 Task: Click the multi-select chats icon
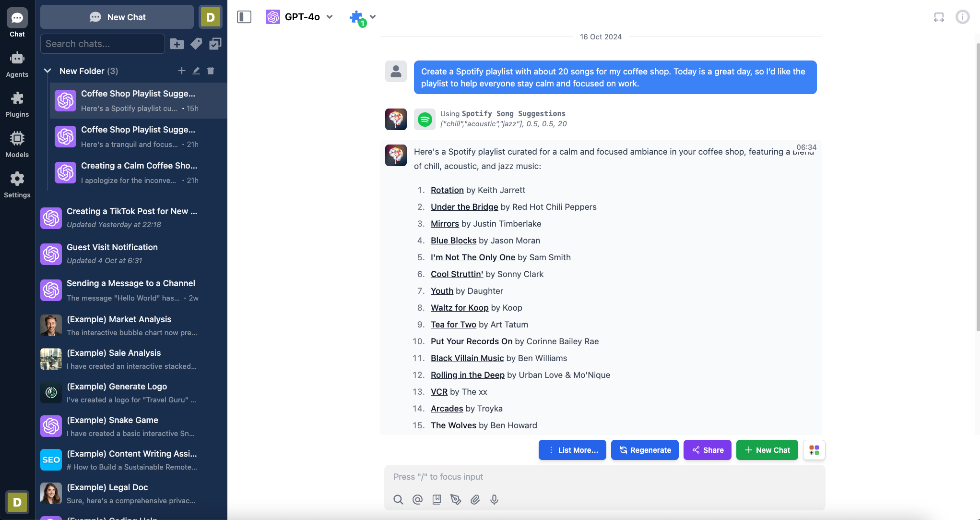point(215,44)
